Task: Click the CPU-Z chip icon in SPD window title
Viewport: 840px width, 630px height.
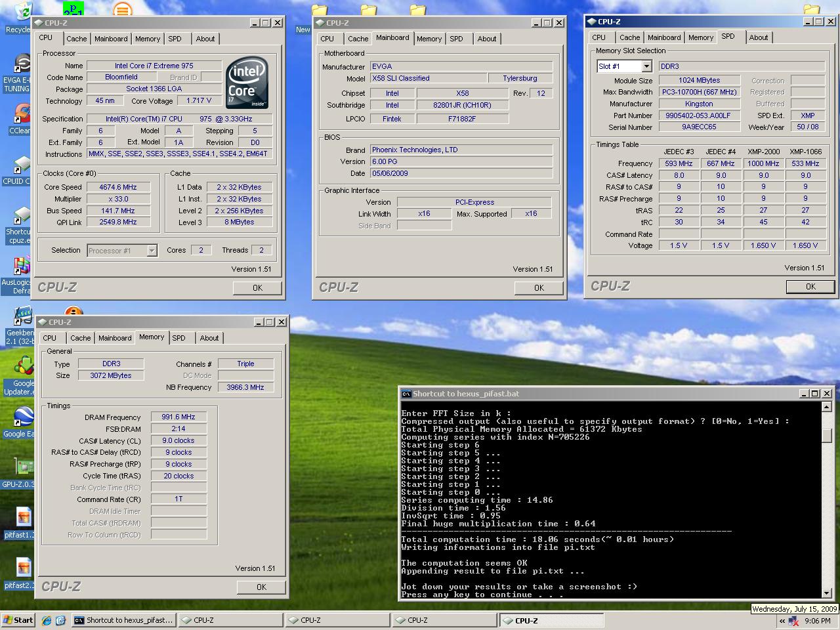Action: pyautogui.click(x=591, y=22)
